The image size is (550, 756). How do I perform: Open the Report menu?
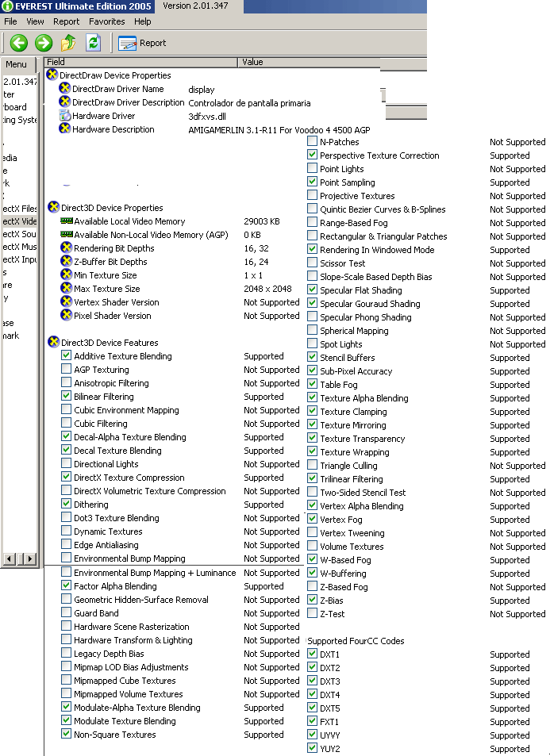click(x=67, y=21)
